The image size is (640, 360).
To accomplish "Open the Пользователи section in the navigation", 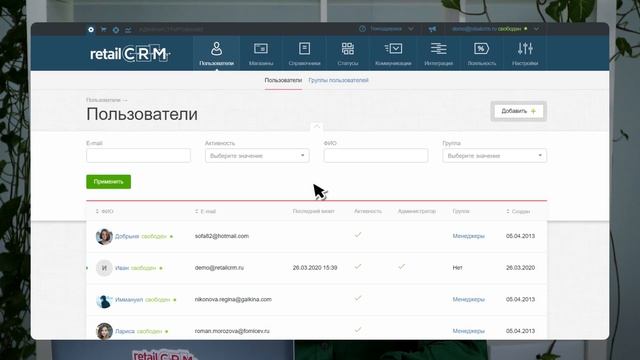I will click(216, 53).
